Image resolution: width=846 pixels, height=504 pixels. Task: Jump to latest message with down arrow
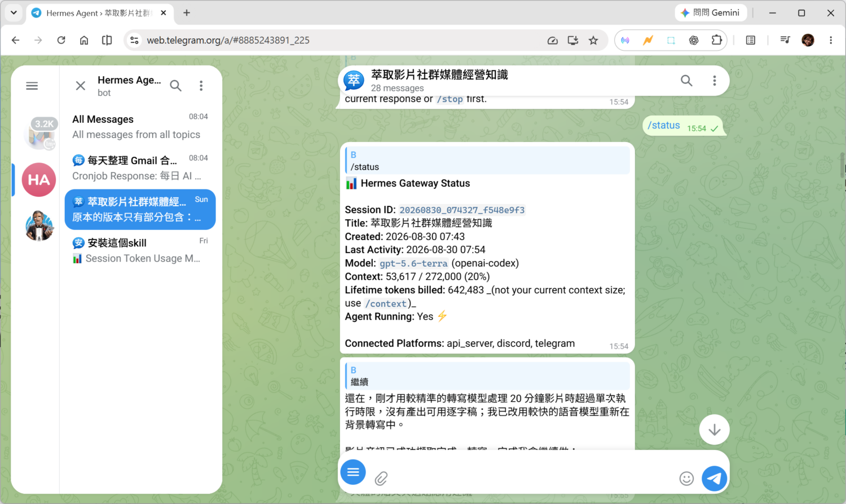pos(715,430)
